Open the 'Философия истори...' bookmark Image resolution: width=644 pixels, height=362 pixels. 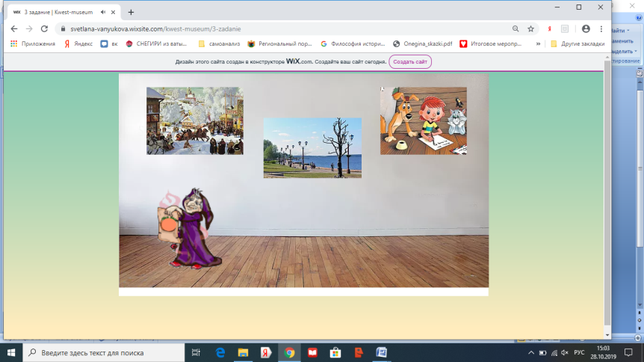coord(353,43)
